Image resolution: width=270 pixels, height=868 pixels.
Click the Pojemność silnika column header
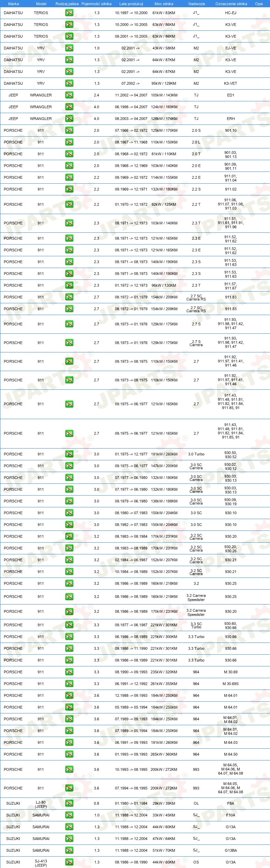(x=96, y=4)
